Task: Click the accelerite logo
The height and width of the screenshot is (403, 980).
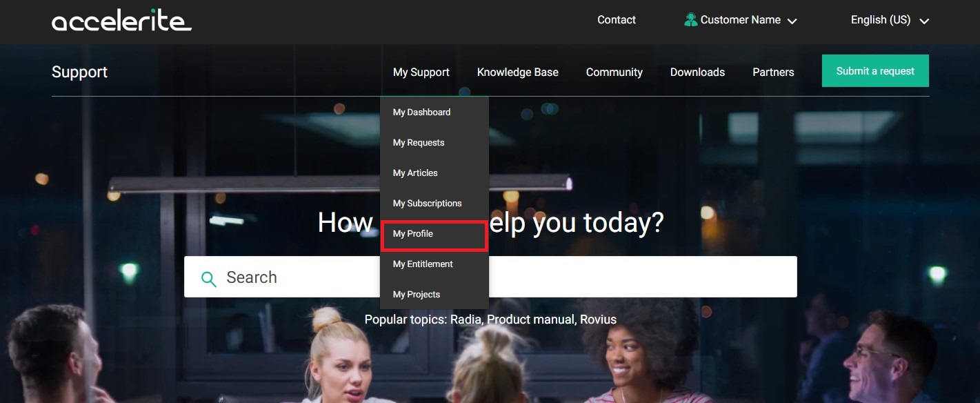Action: [121, 21]
